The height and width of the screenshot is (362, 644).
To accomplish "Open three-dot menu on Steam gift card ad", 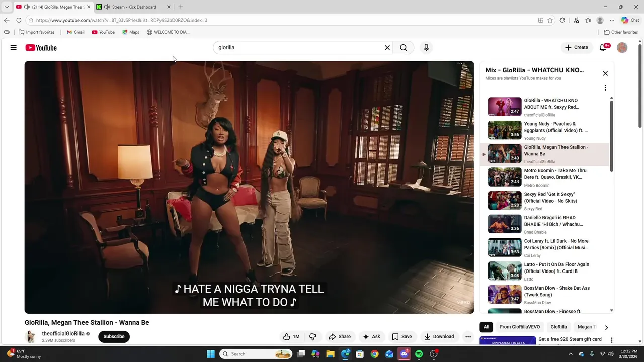I will 612,340.
